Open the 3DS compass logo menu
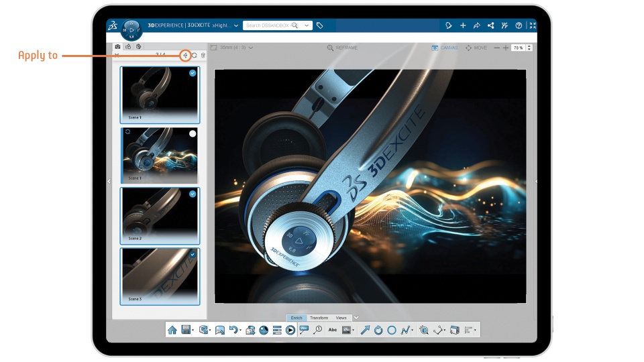644x362 pixels. click(x=113, y=25)
